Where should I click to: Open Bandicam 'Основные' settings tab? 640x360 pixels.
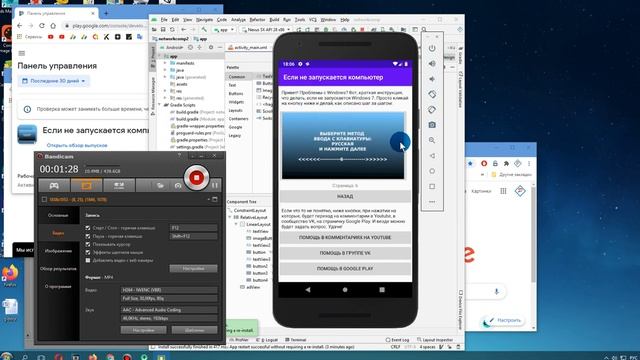(58, 215)
